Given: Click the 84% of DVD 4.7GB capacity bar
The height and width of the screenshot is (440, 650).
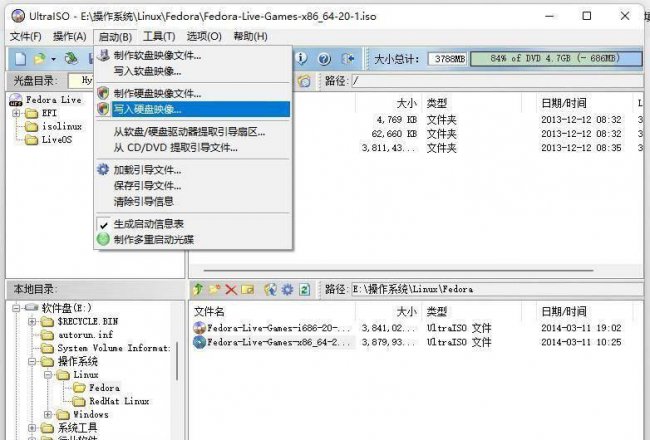Looking at the screenshot, I should coord(556,58).
